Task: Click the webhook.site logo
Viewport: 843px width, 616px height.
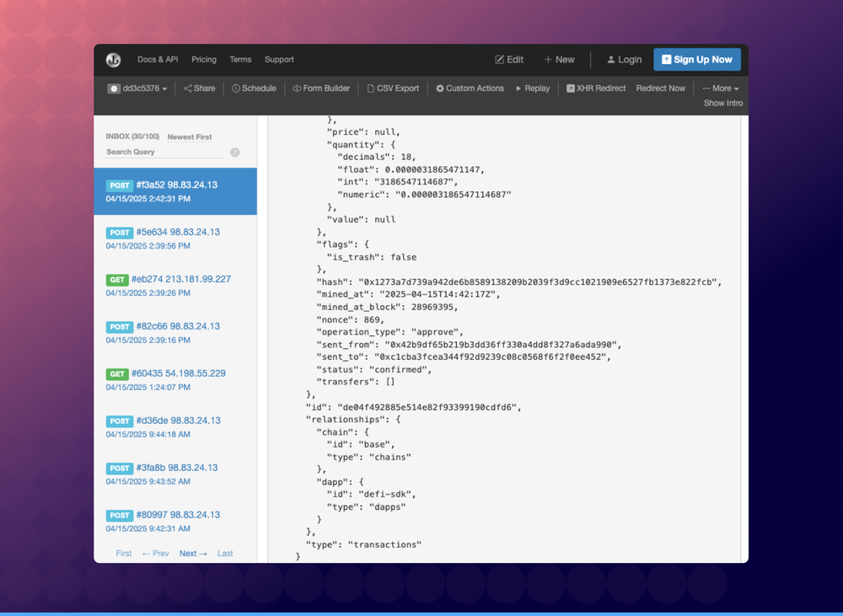Action: 114,59
